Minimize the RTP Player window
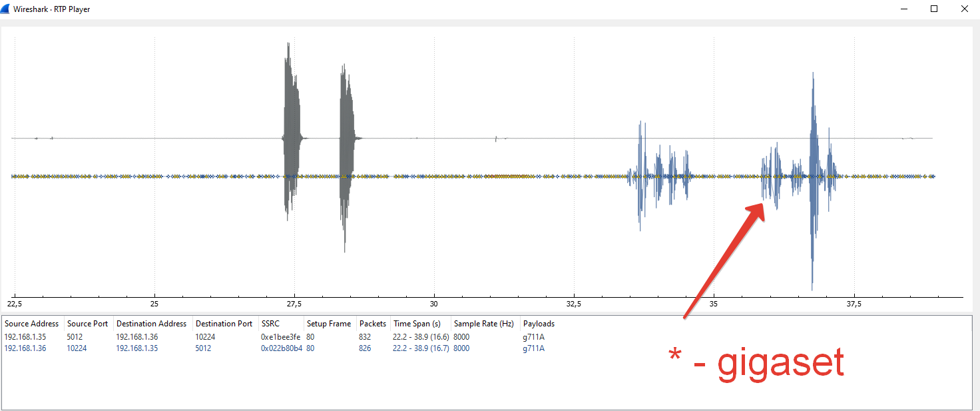This screenshot has width=980, height=411. pyautogui.click(x=904, y=9)
